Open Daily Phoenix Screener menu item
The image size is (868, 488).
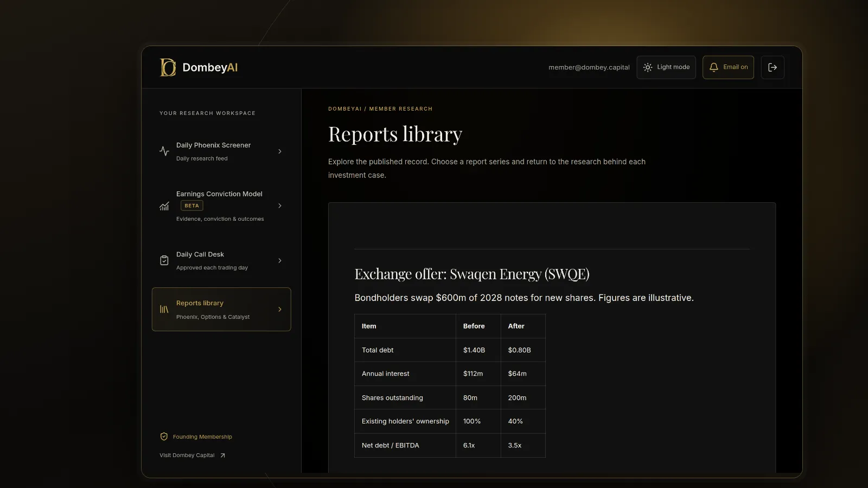(221, 151)
